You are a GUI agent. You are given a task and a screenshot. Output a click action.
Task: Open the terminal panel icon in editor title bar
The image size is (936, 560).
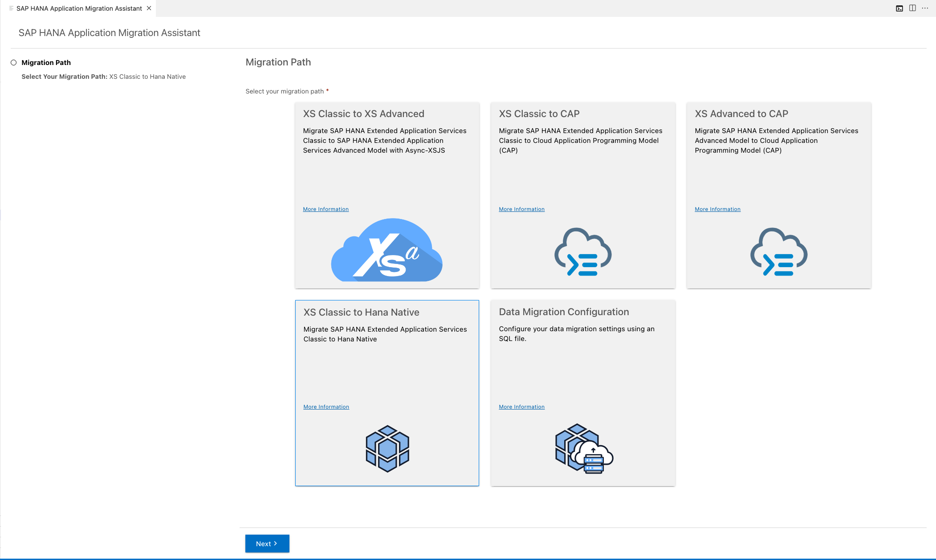click(x=899, y=8)
